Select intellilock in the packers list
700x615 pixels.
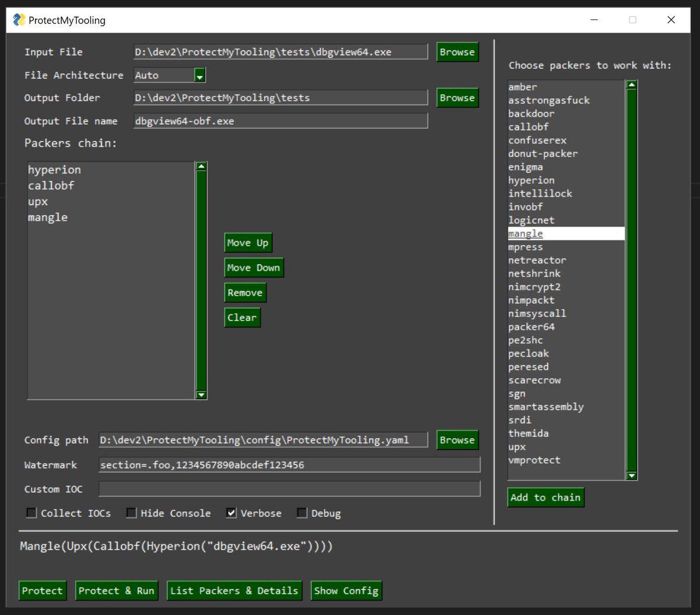tap(566, 193)
